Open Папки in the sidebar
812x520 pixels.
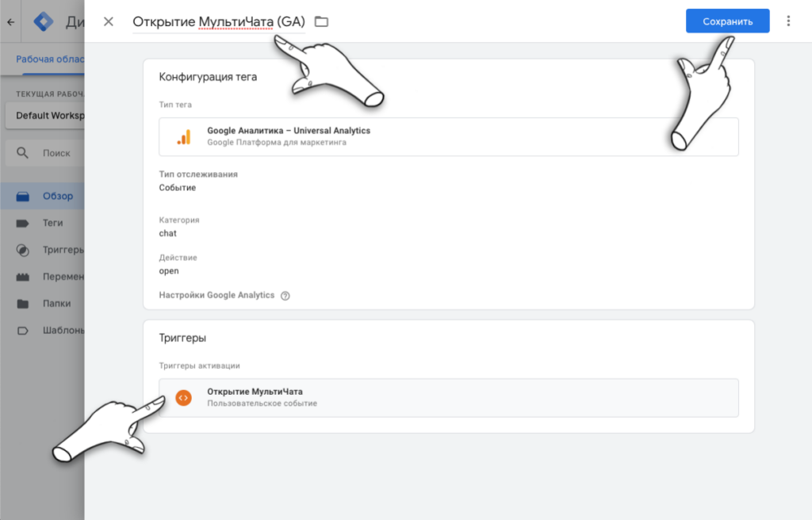pos(56,304)
